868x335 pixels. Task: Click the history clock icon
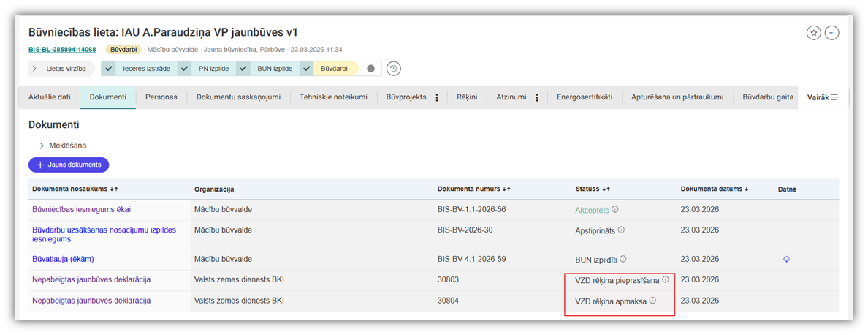394,69
